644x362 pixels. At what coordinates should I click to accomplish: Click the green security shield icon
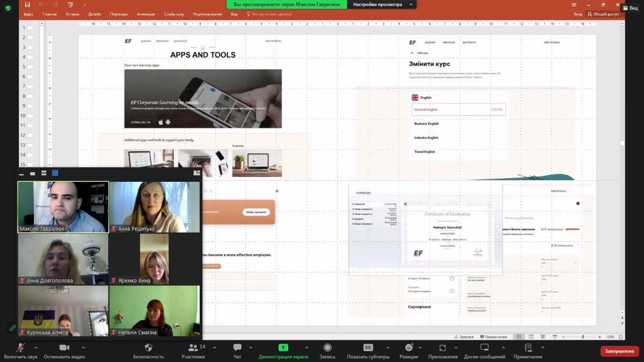pyautogui.click(x=8, y=8)
